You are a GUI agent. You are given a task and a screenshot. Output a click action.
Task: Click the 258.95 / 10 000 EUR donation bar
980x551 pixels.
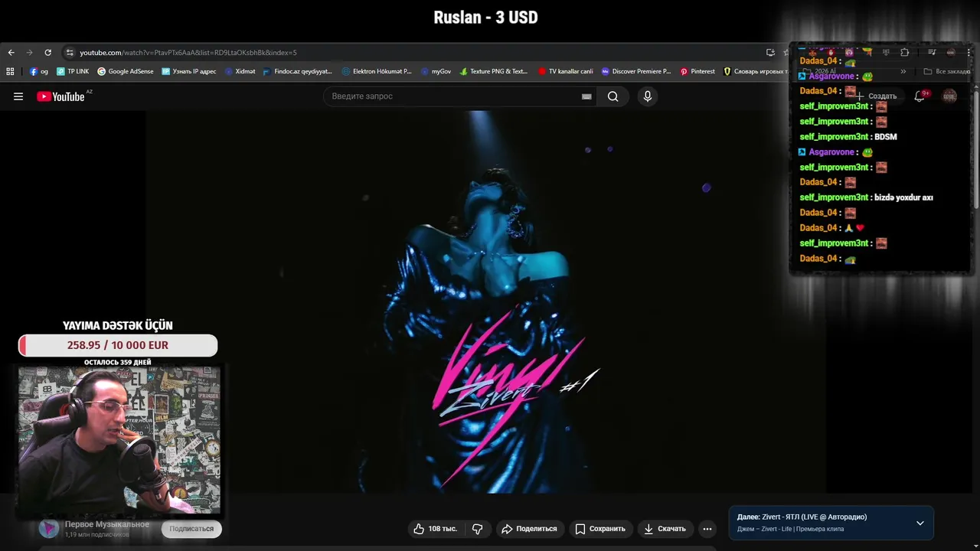coord(118,345)
